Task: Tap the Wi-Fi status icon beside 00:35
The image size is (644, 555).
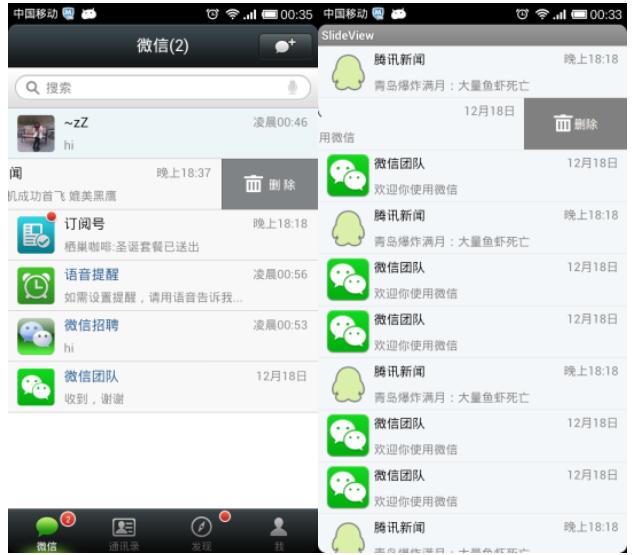Action: pyautogui.click(x=232, y=14)
